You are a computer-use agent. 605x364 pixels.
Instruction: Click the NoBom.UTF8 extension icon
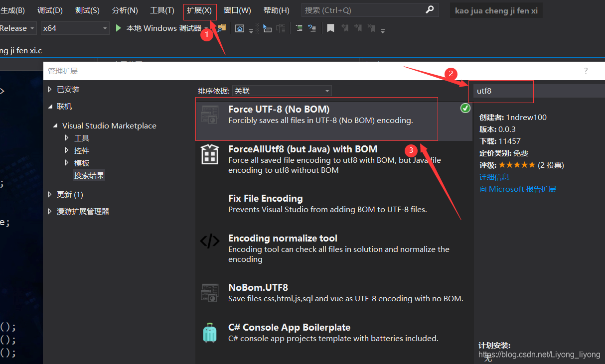coord(209,293)
